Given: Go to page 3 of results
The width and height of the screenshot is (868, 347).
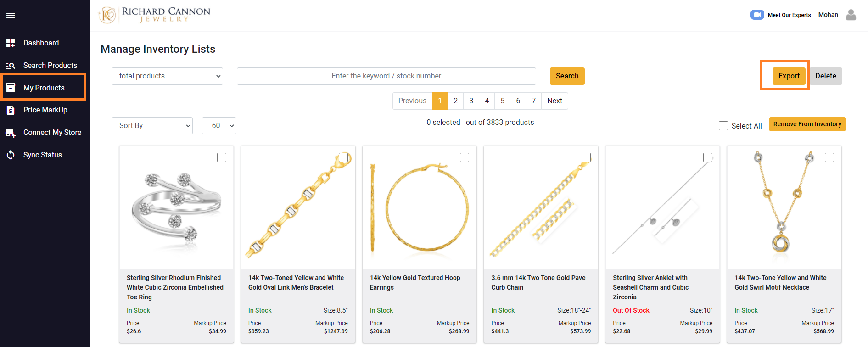Looking at the screenshot, I should [x=471, y=101].
